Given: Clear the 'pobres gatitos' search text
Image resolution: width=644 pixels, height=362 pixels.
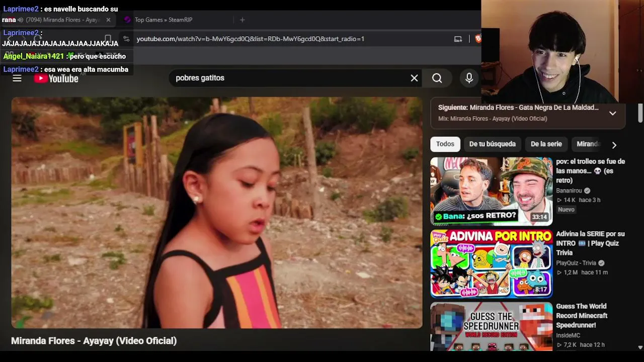Looking at the screenshot, I should coord(414,78).
